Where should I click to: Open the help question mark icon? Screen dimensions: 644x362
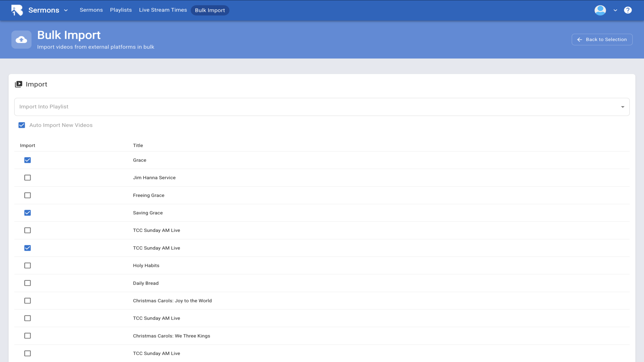click(628, 10)
